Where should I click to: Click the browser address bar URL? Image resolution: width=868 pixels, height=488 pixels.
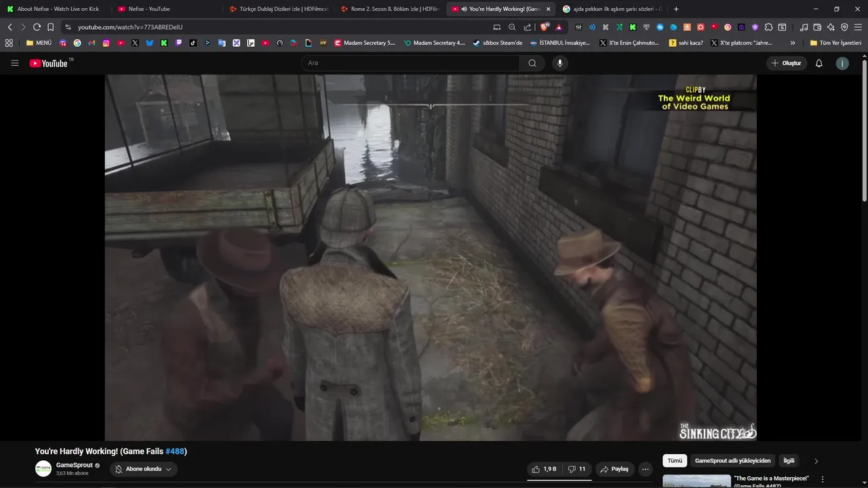pyautogui.click(x=130, y=27)
